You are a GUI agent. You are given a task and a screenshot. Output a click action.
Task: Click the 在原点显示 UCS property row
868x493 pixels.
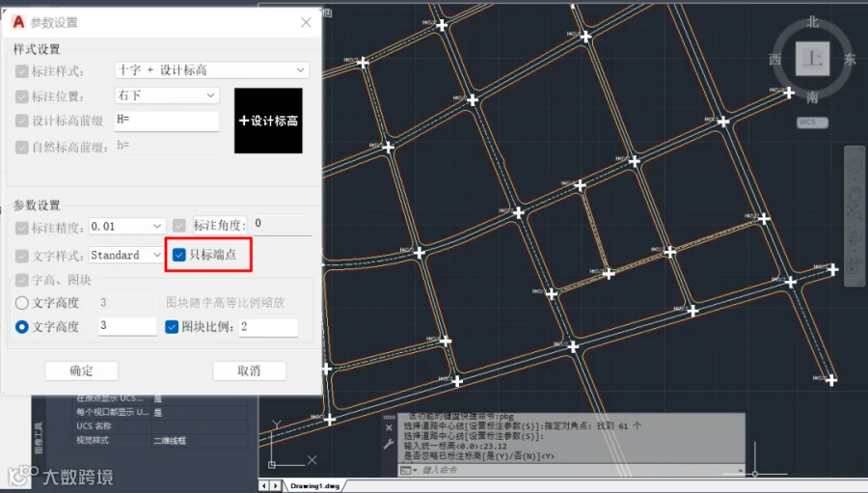coord(159,398)
